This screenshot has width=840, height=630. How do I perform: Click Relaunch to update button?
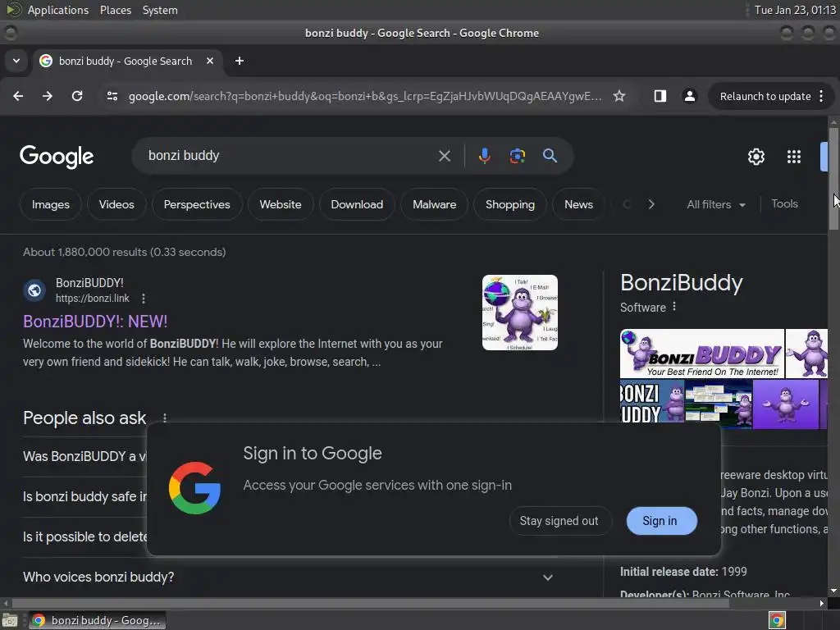pos(765,97)
